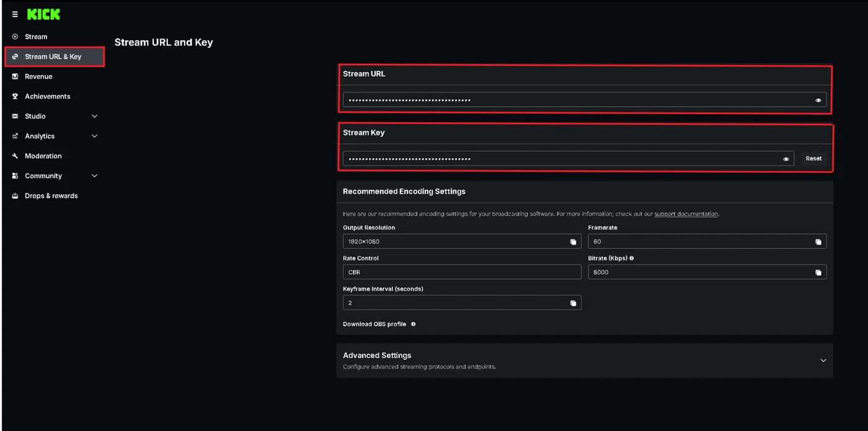Click the Bitrate 8000 field
Screen dimensions: 868x431
707,272
